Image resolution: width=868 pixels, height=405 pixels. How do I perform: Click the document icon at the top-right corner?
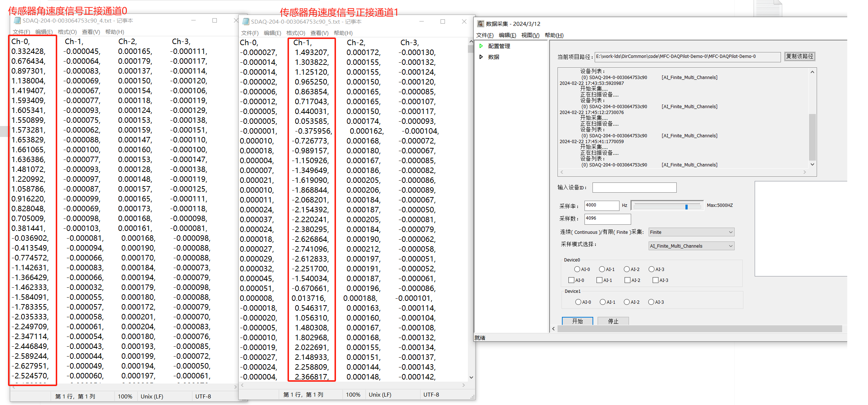click(x=767, y=7)
